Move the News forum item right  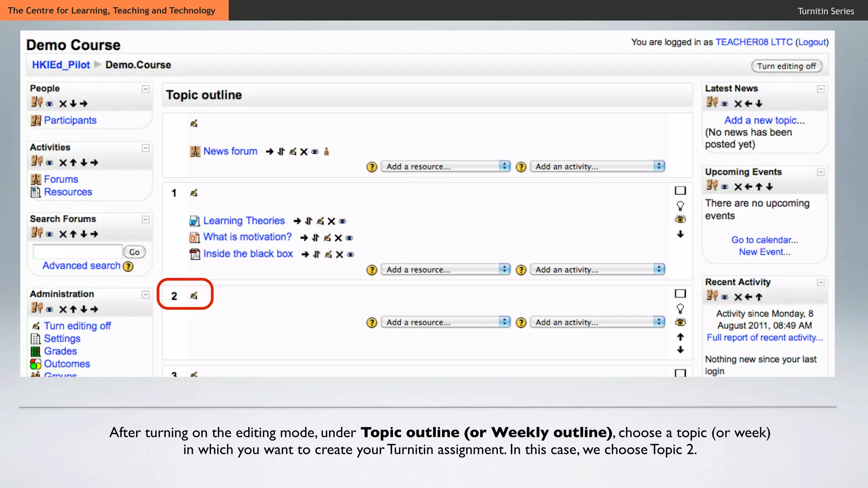pos(270,152)
